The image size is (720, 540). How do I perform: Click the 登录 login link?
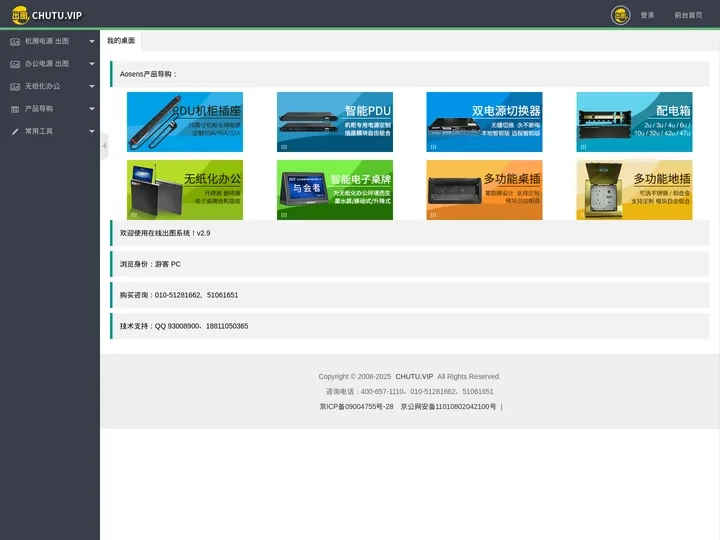(647, 15)
